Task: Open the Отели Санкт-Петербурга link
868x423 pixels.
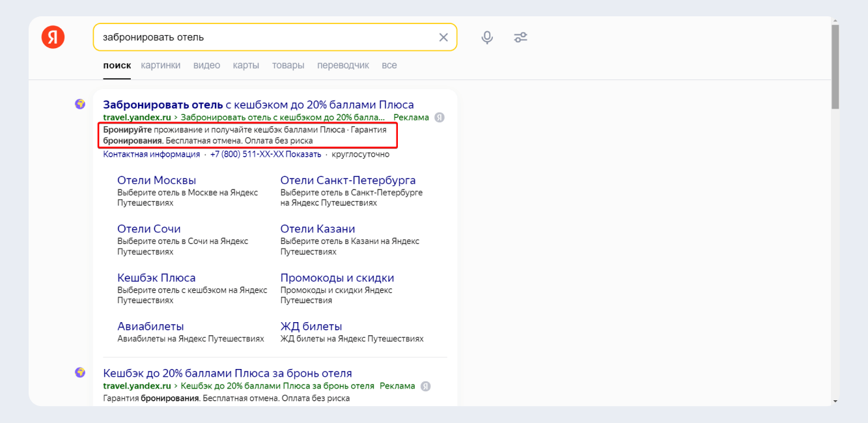Action: coord(348,180)
